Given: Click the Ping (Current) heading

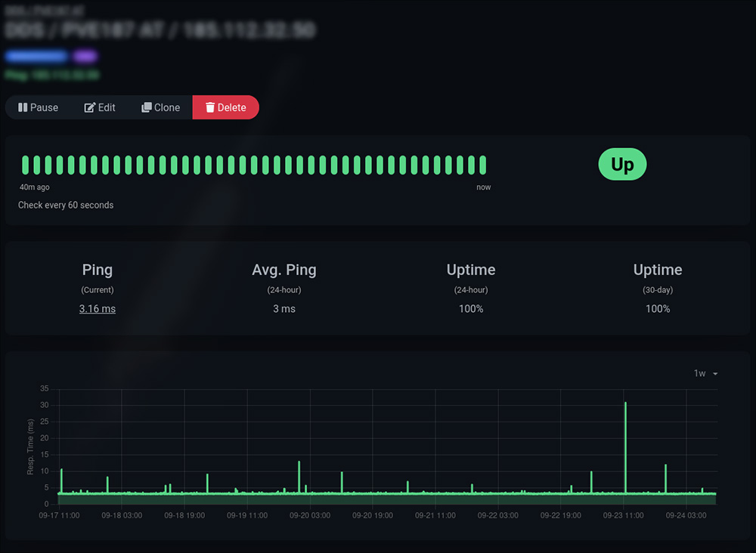Looking at the screenshot, I should click(98, 270).
